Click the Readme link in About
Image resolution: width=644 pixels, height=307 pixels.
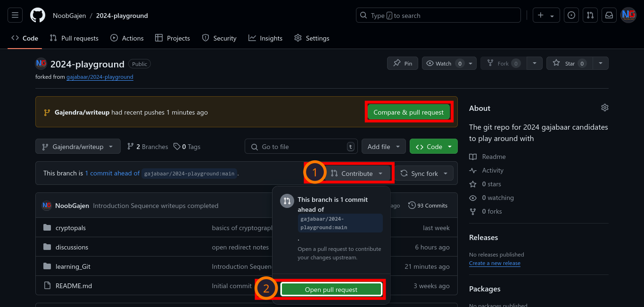click(x=494, y=157)
